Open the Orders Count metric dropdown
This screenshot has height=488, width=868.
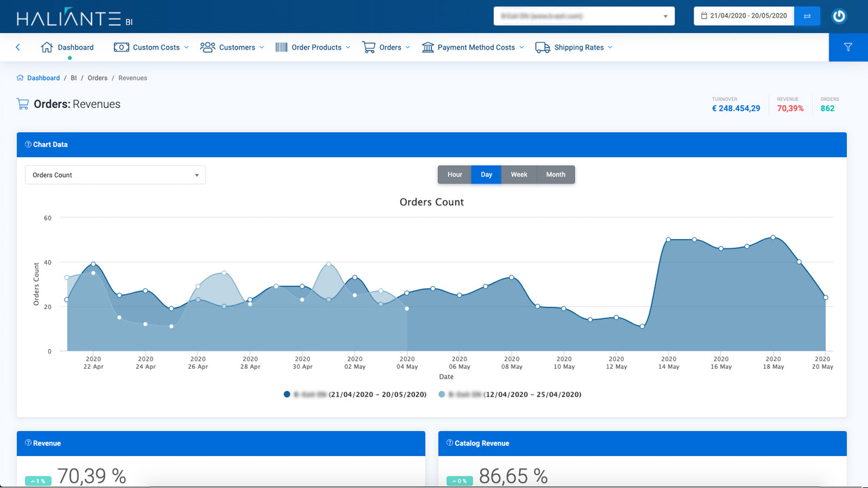pyautogui.click(x=115, y=174)
